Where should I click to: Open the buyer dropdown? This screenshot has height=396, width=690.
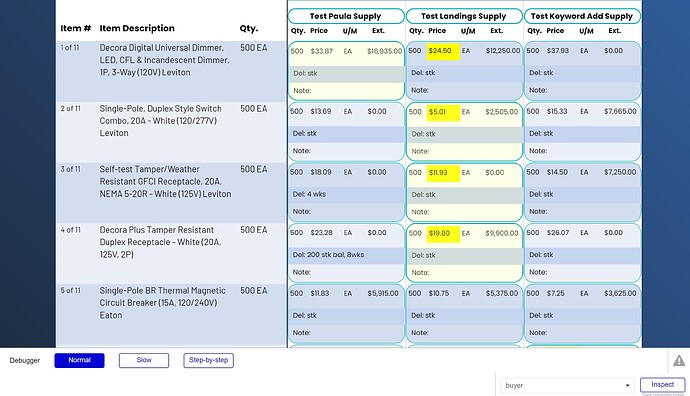pos(567,385)
